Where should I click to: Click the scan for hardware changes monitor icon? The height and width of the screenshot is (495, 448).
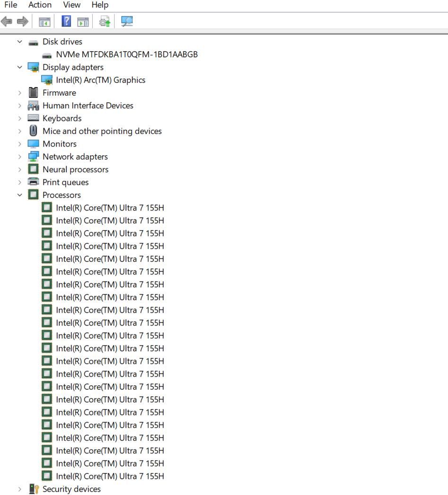click(x=127, y=21)
